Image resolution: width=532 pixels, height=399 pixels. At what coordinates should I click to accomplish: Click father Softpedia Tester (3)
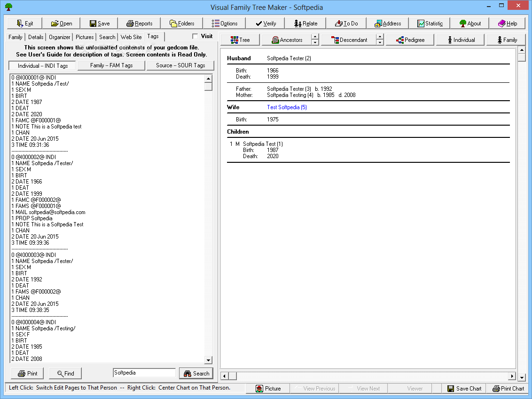click(289, 89)
